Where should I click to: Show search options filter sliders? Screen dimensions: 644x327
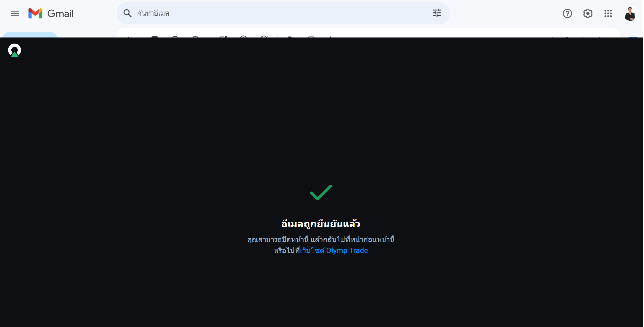437,13
